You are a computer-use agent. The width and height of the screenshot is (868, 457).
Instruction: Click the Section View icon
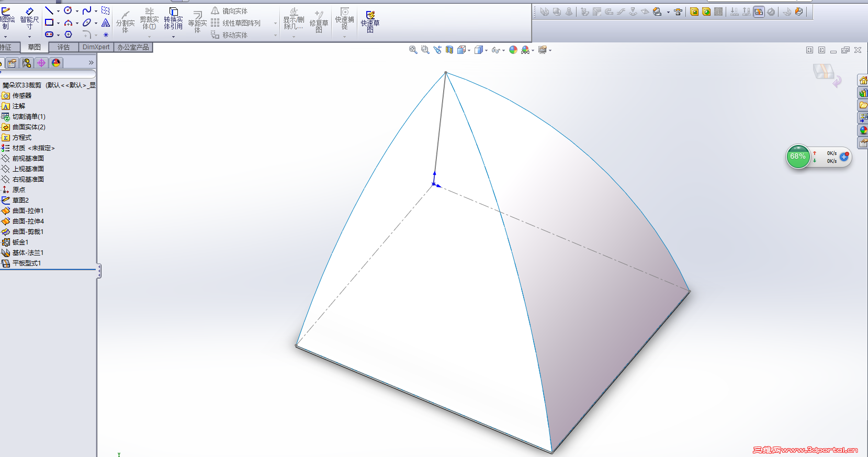[x=449, y=50]
